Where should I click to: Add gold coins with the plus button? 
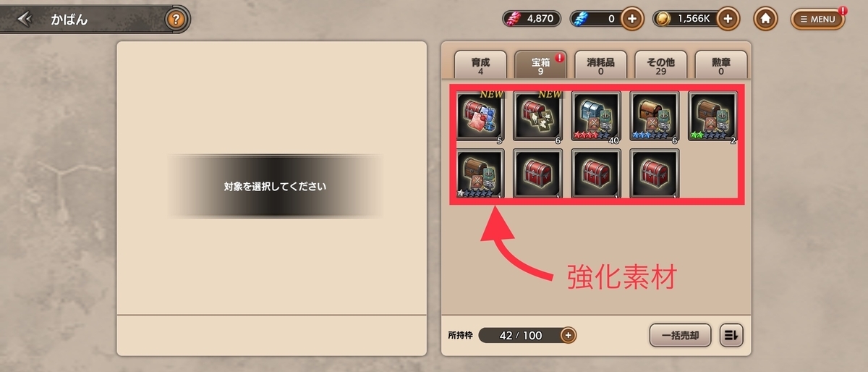[x=728, y=19]
